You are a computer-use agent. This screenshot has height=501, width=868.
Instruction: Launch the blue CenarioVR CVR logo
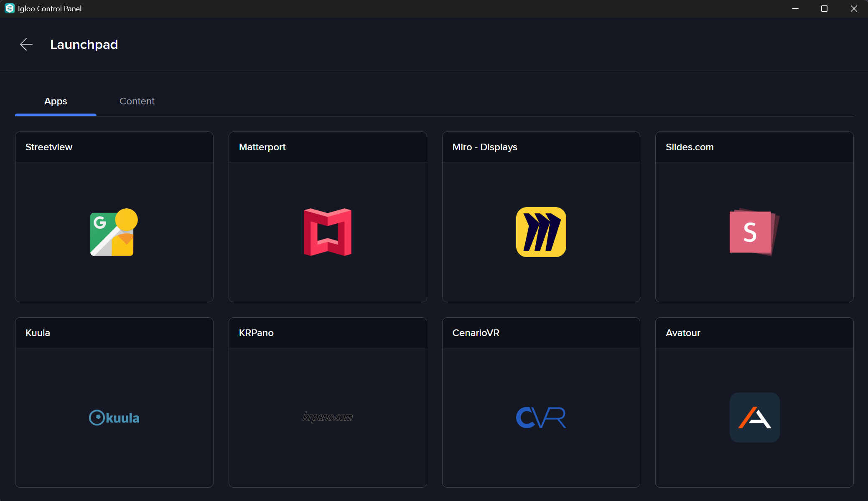click(x=541, y=417)
